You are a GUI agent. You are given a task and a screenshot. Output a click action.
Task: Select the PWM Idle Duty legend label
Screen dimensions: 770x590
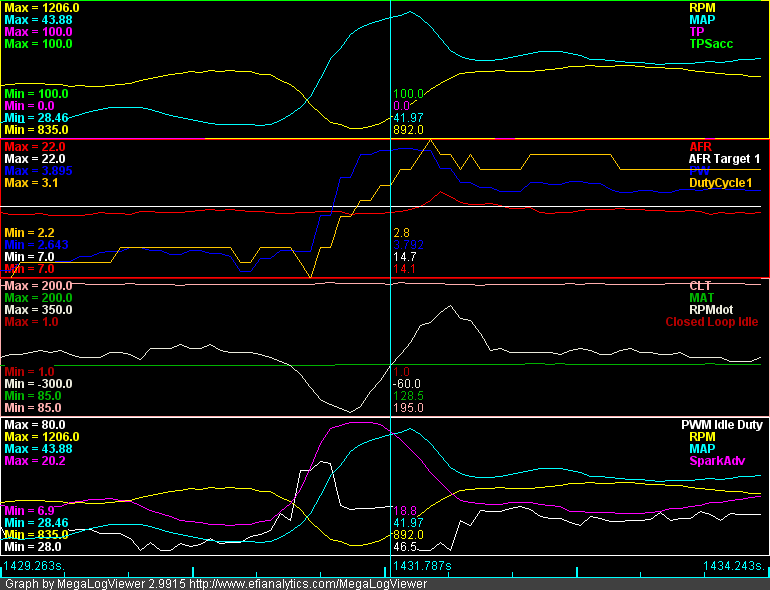click(722, 425)
